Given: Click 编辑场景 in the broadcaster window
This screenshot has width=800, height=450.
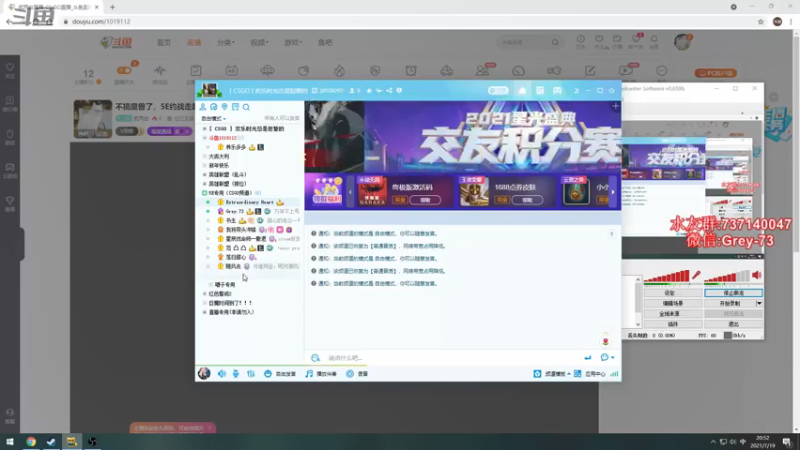Looking at the screenshot, I should coord(673,303).
